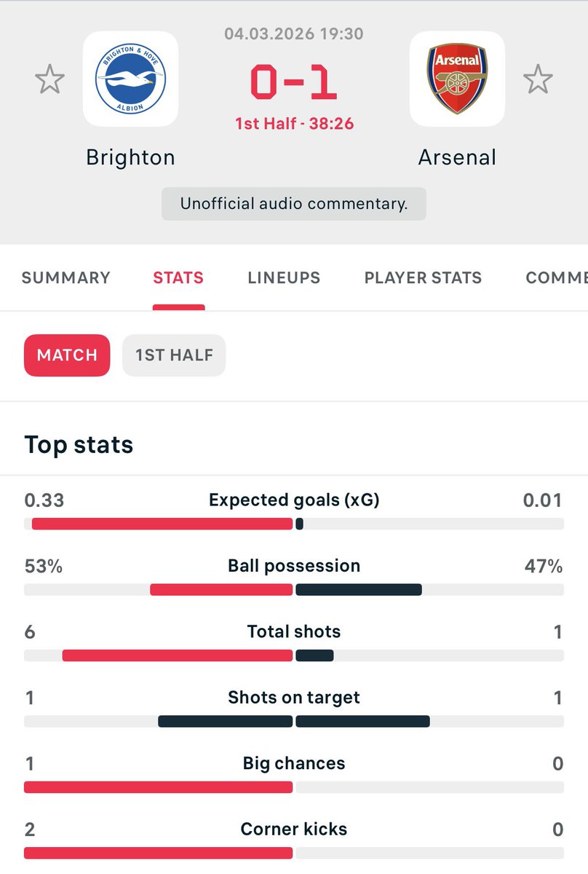
Task: Tap the 0-1 live score
Action: [294, 82]
